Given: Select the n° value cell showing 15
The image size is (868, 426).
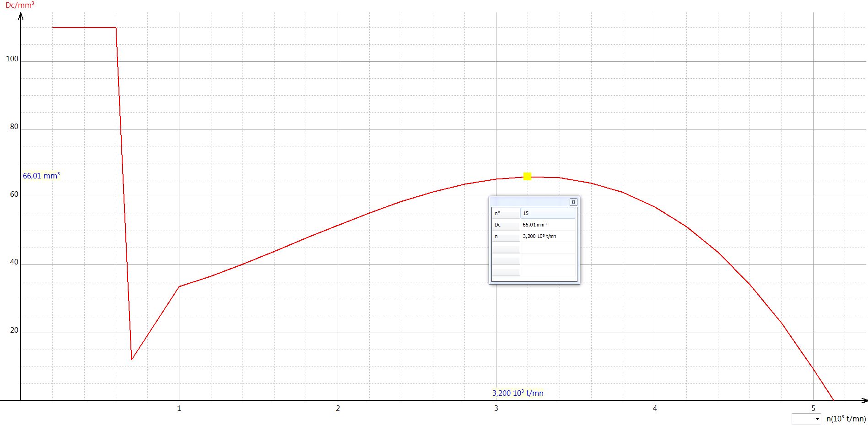Looking at the screenshot, I should [x=548, y=213].
